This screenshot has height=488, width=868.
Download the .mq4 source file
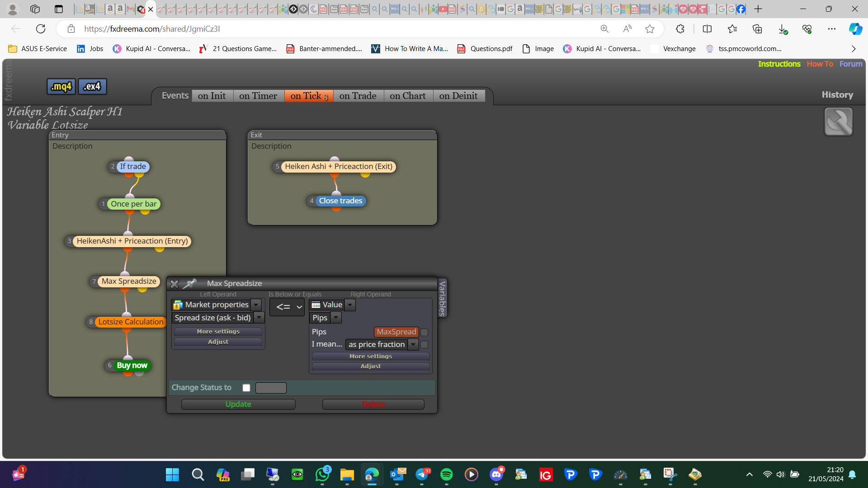click(x=61, y=86)
